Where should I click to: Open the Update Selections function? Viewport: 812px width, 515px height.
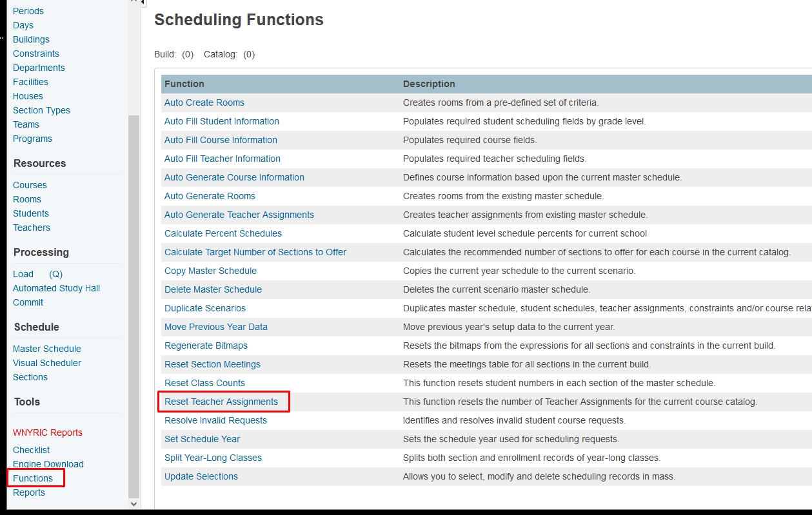(201, 476)
